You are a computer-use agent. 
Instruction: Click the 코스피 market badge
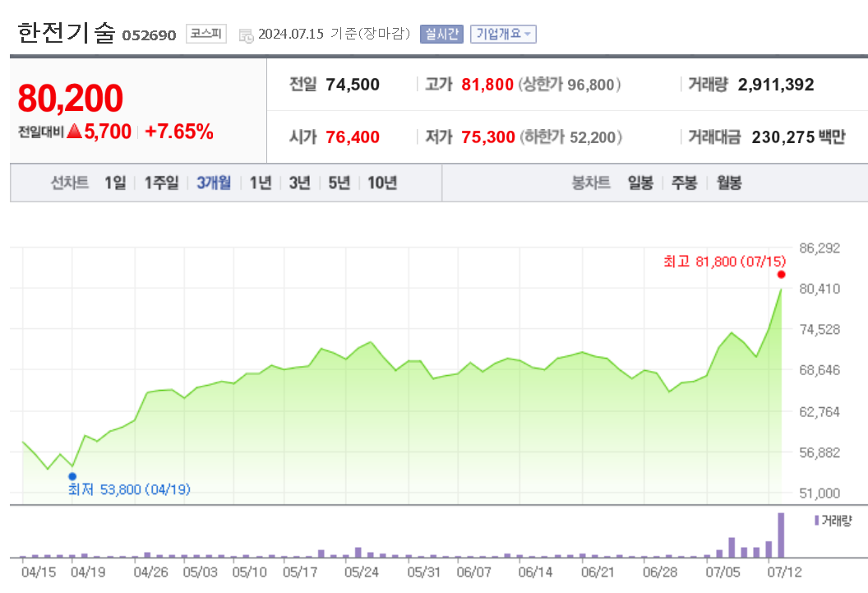pyautogui.click(x=206, y=34)
